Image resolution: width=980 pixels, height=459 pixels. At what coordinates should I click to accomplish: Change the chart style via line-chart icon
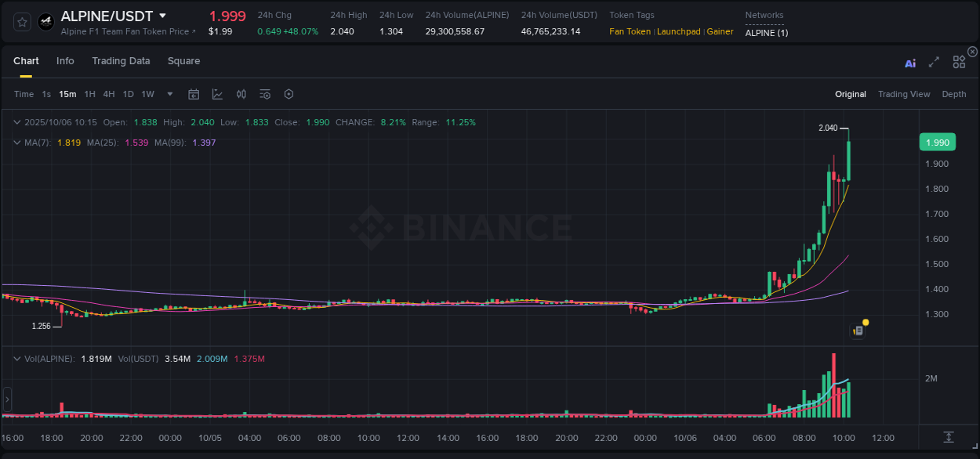217,94
